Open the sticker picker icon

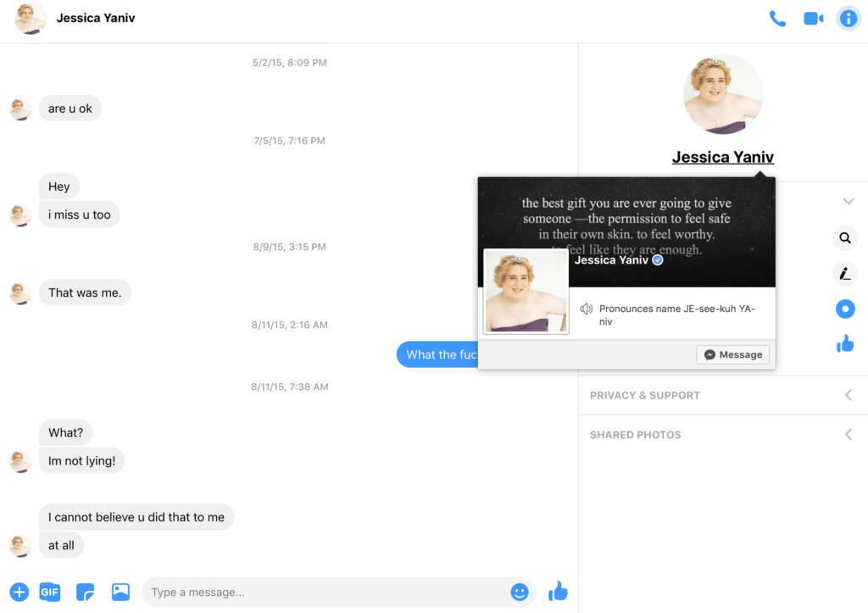[x=85, y=592]
